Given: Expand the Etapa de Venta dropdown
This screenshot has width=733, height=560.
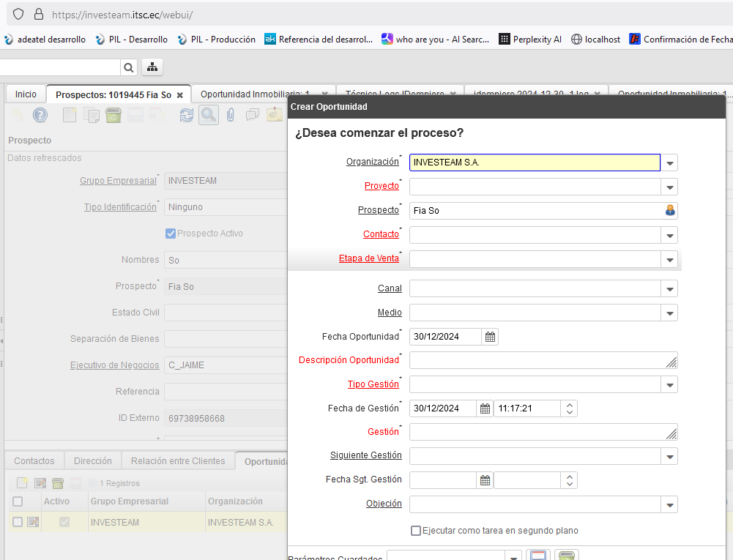Looking at the screenshot, I should click(x=669, y=259).
